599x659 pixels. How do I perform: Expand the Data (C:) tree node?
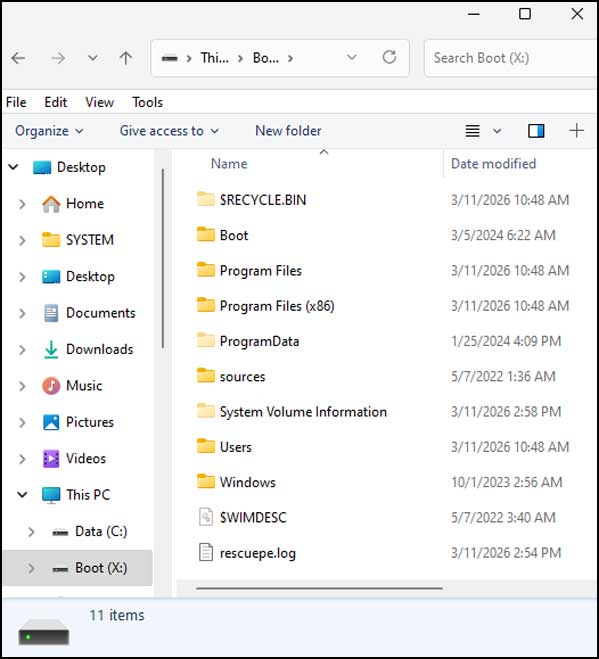(31, 532)
